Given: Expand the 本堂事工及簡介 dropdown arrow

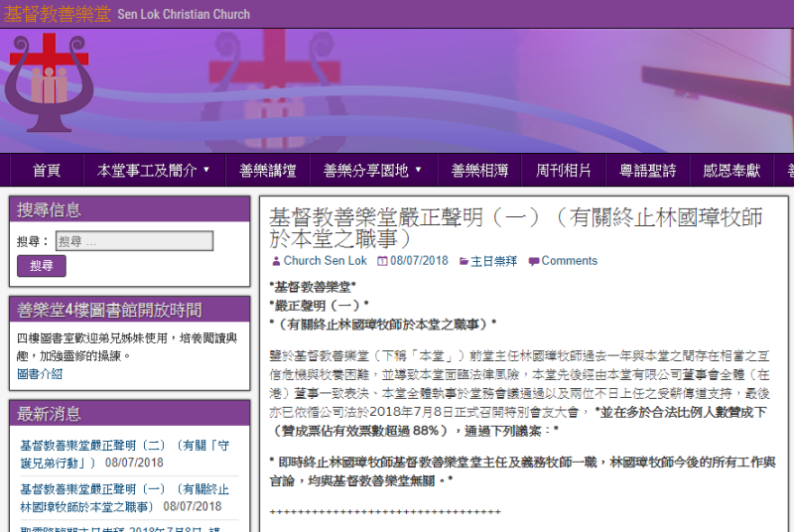Looking at the screenshot, I should coord(206,170).
